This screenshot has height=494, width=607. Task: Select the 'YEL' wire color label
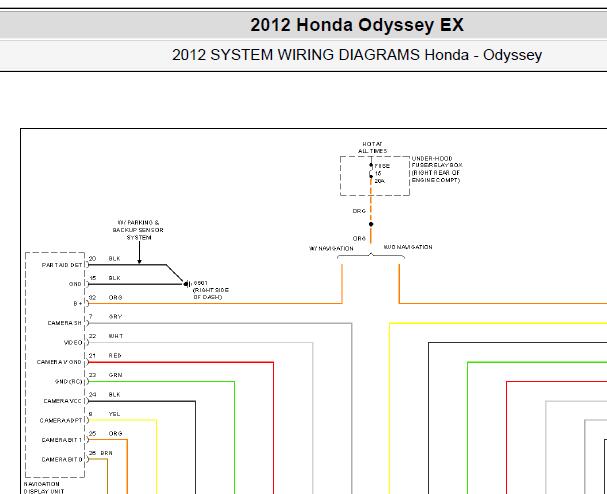click(x=115, y=414)
